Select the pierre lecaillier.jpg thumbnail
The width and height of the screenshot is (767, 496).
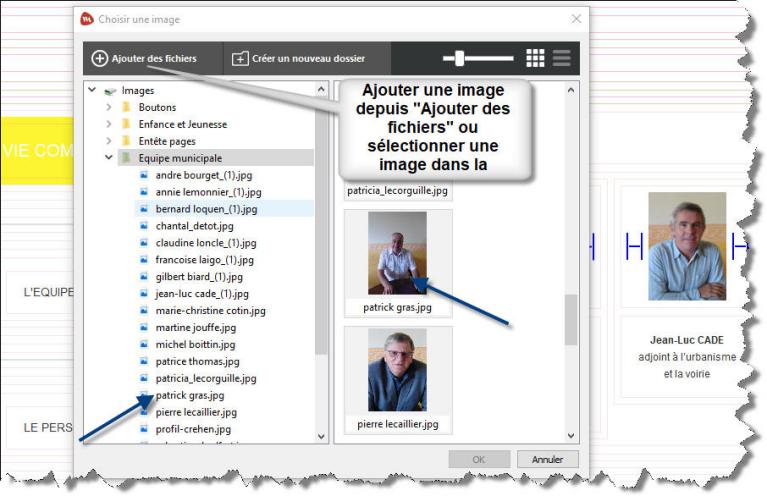pyautogui.click(x=397, y=371)
